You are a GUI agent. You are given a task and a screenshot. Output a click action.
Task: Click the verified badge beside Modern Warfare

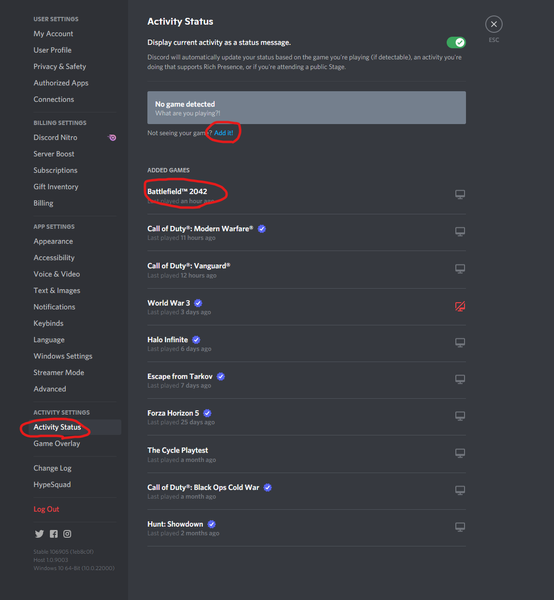262,229
